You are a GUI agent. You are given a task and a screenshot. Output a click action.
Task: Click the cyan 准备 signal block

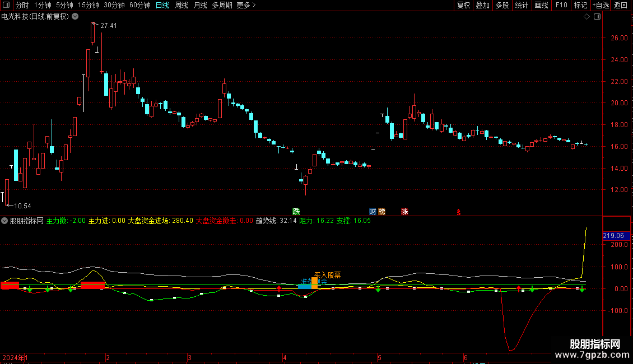[305, 287]
